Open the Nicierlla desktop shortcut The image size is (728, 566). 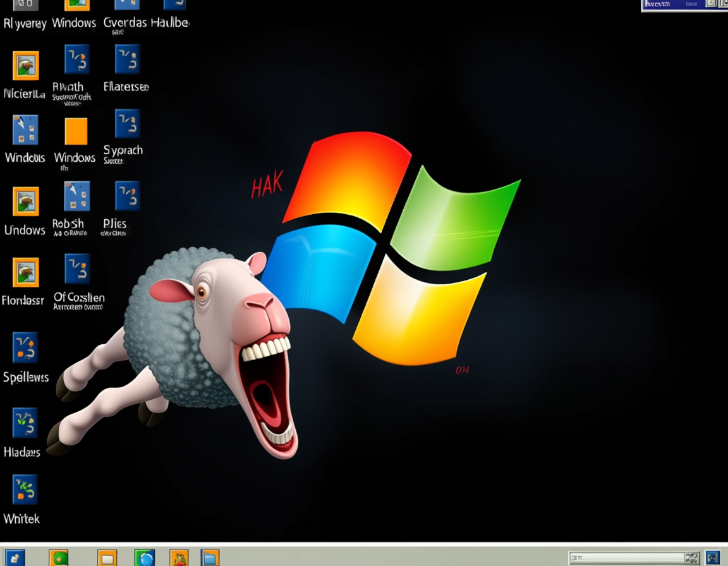25,66
